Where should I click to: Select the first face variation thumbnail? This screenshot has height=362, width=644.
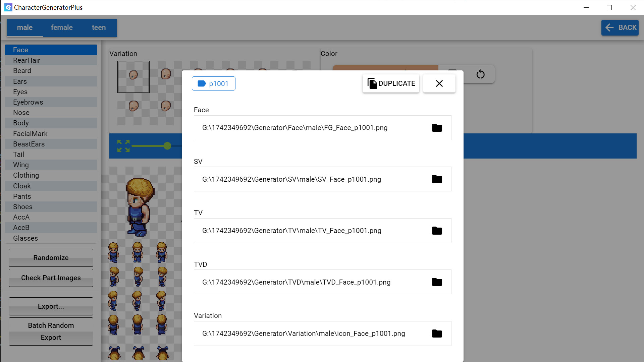[x=133, y=77]
